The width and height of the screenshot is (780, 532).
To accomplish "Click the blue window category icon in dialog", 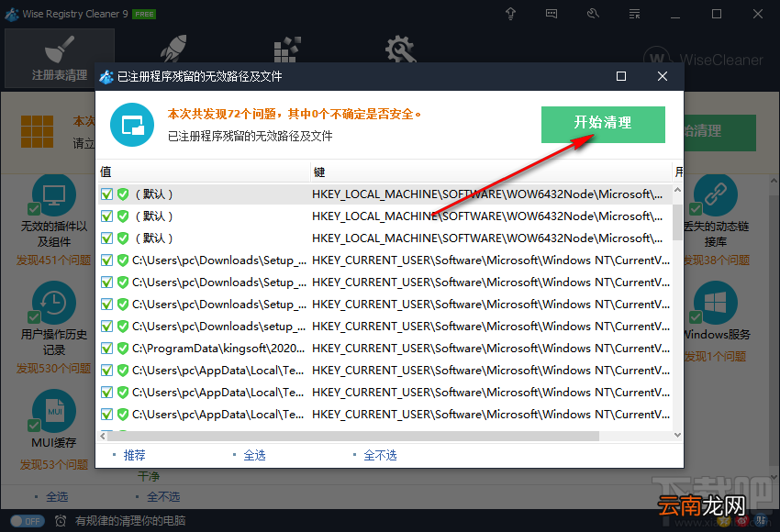I will point(132,125).
